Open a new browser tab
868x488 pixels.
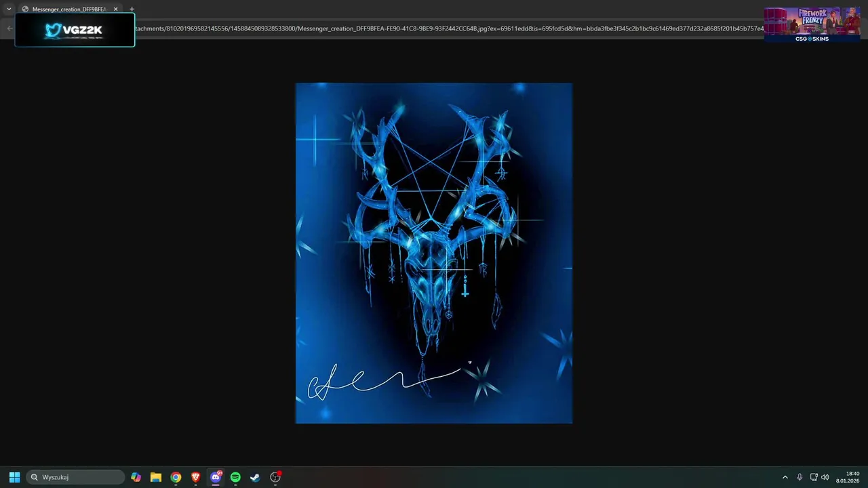(x=132, y=9)
